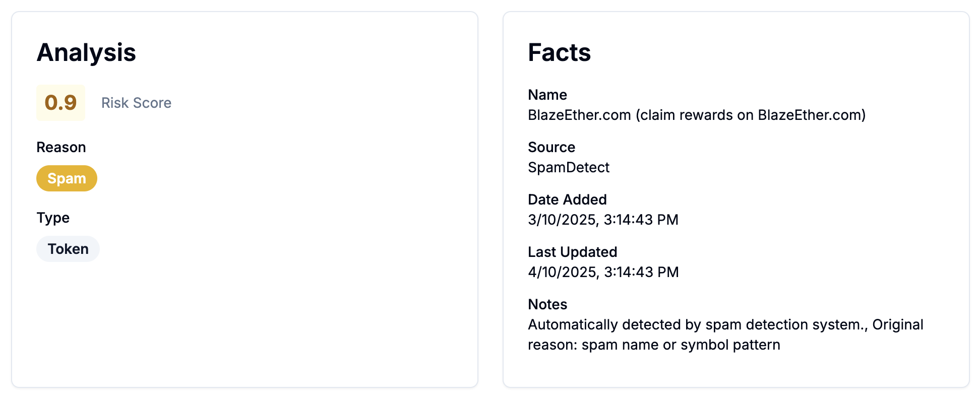Select the Name field label
This screenshot has height=401, width=980.
(547, 95)
